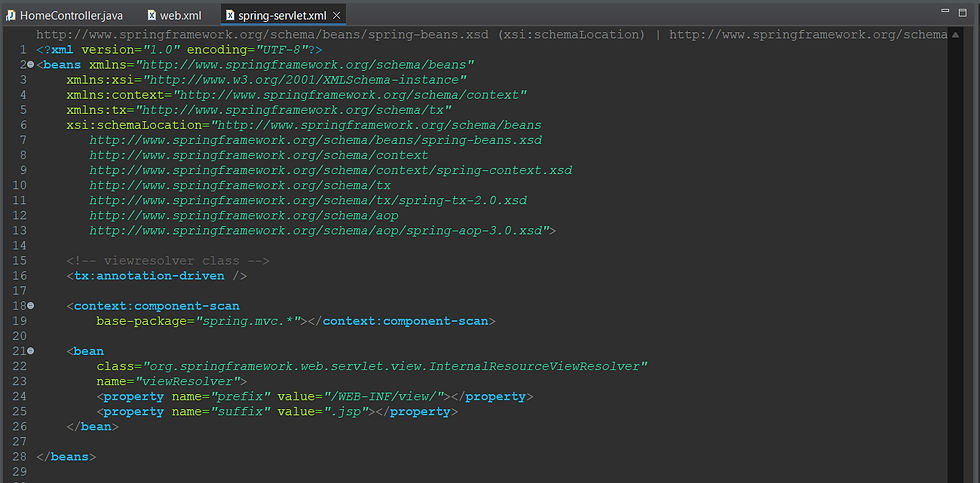Close the spring-servlet.xml tab
980x483 pixels.
click(337, 15)
